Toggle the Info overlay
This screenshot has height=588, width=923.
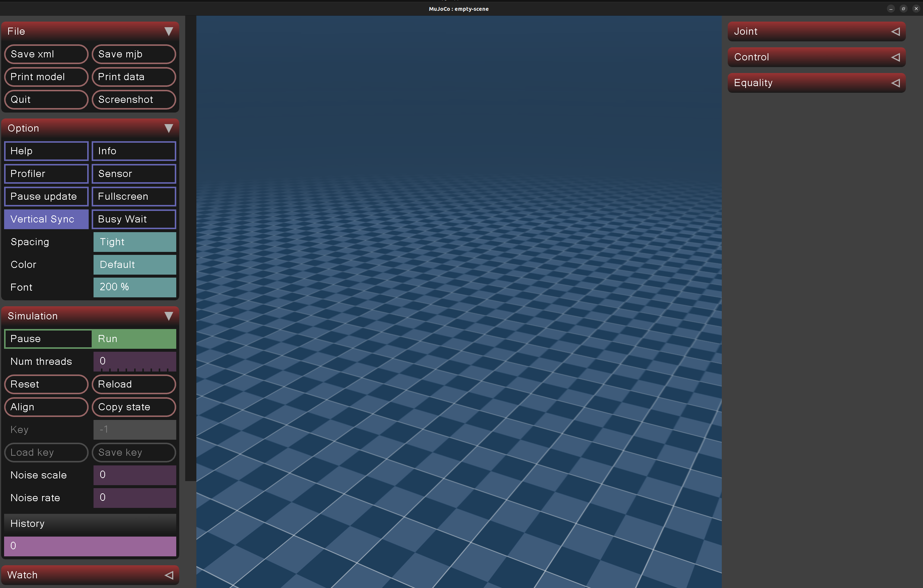(x=134, y=151)
